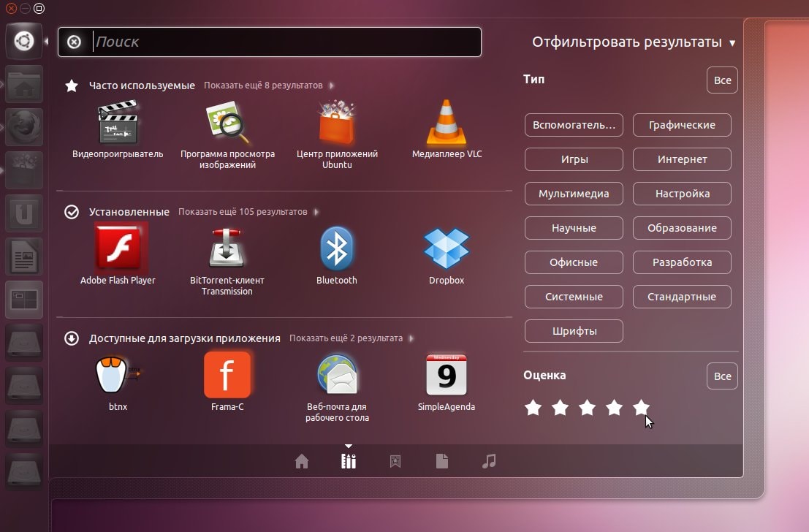Screen dimensions: 809x532
Task: Toggle the Графические type filter
Action: pos(682,125)
